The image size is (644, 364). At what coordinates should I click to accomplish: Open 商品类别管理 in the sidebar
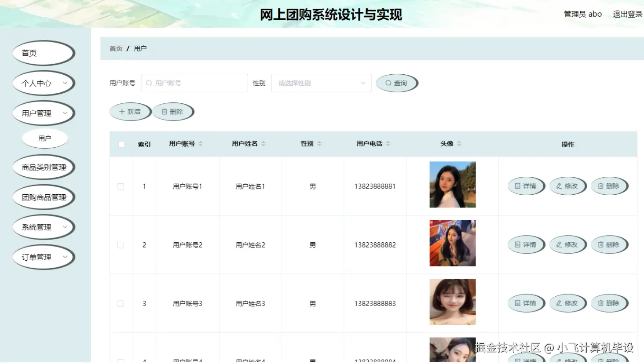[44, 167]
